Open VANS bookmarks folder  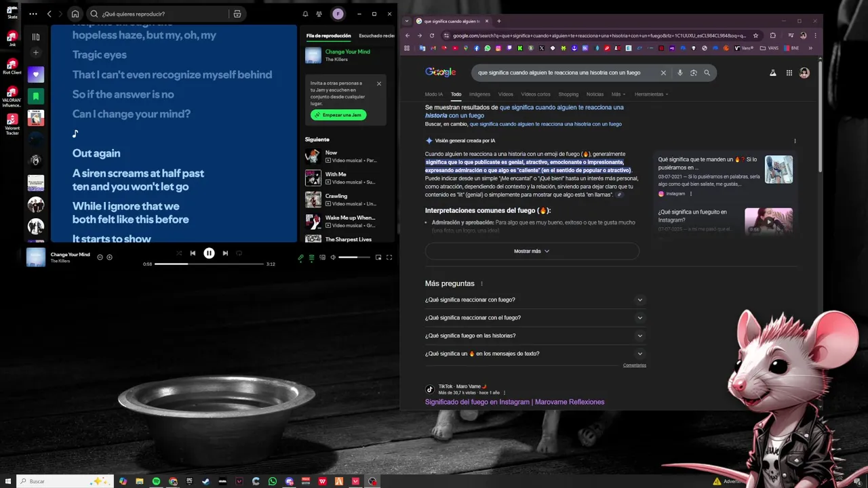point(770,48)
